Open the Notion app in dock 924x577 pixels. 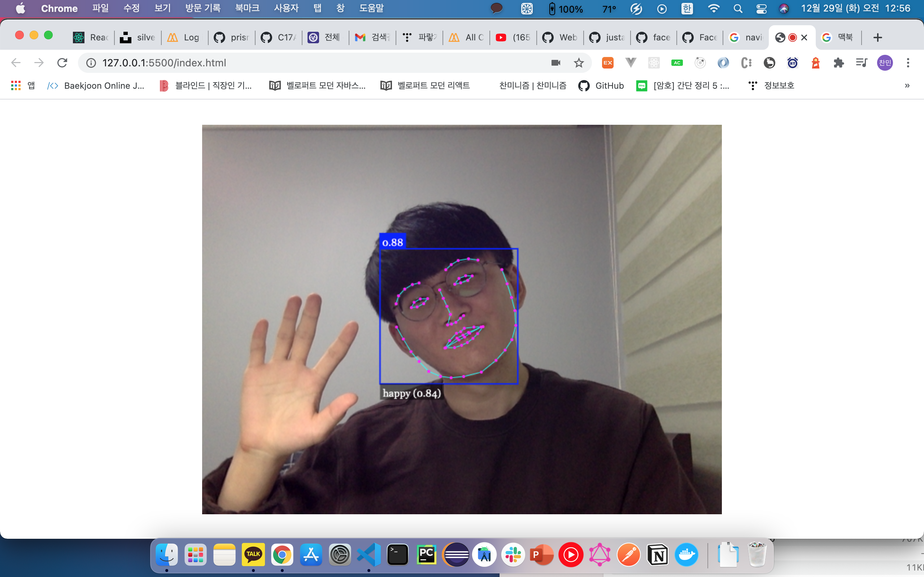[x=658, y=555]
